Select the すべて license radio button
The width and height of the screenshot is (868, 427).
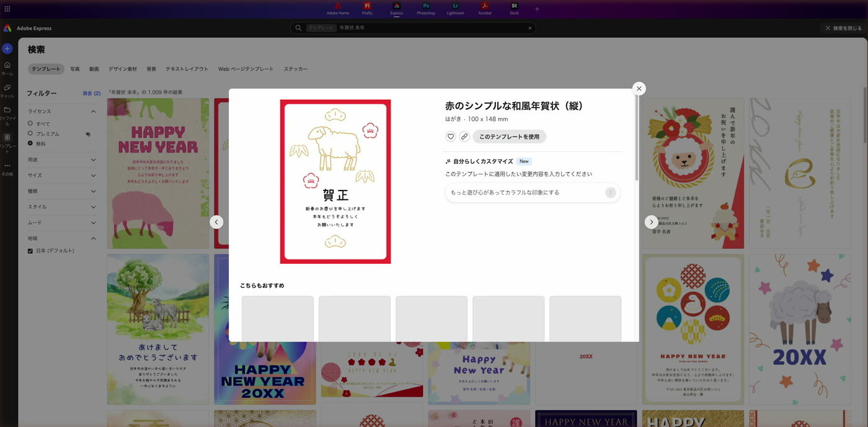(30, 124)
